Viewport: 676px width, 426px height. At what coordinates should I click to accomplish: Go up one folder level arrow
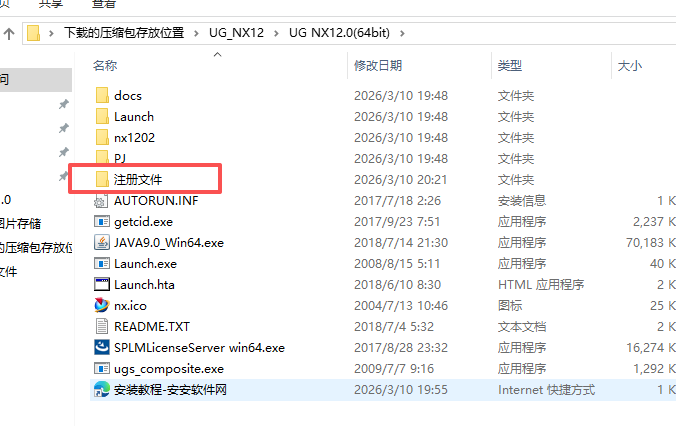[9, 34]
